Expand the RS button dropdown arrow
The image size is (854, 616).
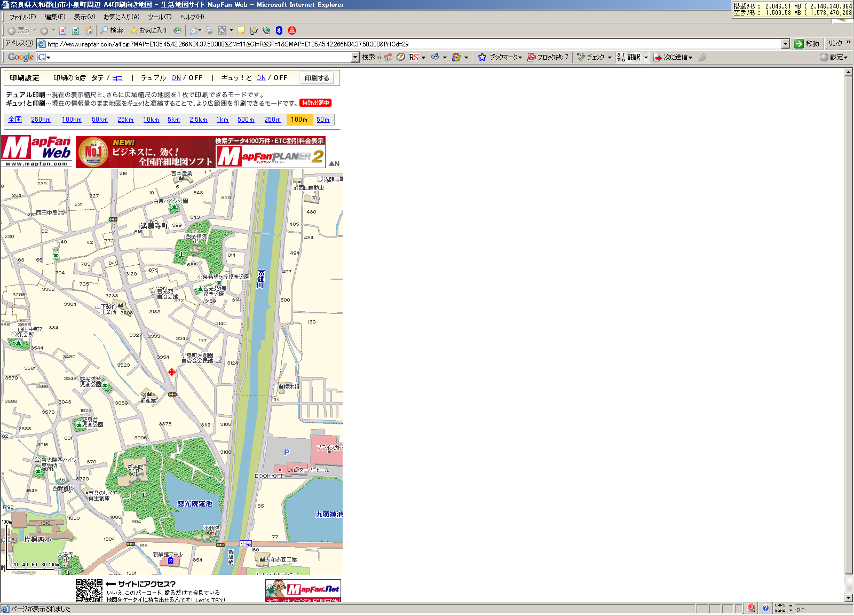(x=424, y=57)
